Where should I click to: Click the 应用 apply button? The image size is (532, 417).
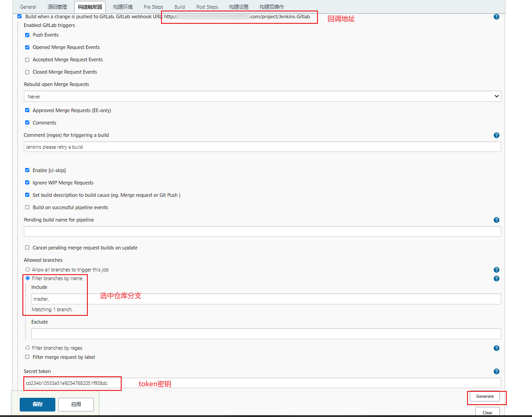click(x=76, y=405)
